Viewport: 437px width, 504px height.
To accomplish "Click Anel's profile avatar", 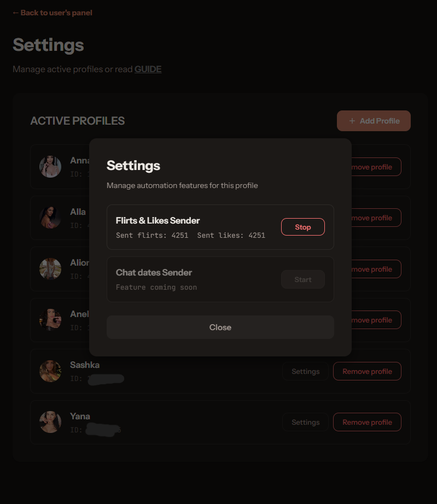I will click(50, 320).
